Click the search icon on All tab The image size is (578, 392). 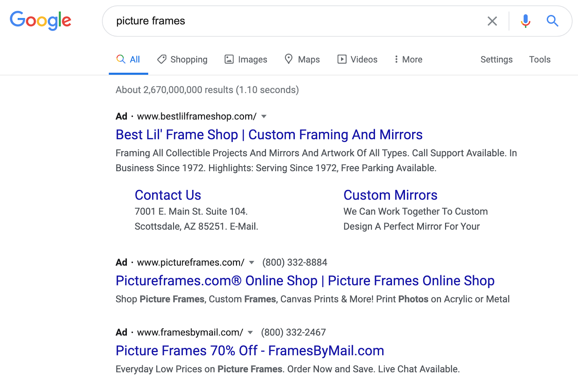tap(121, 59)
